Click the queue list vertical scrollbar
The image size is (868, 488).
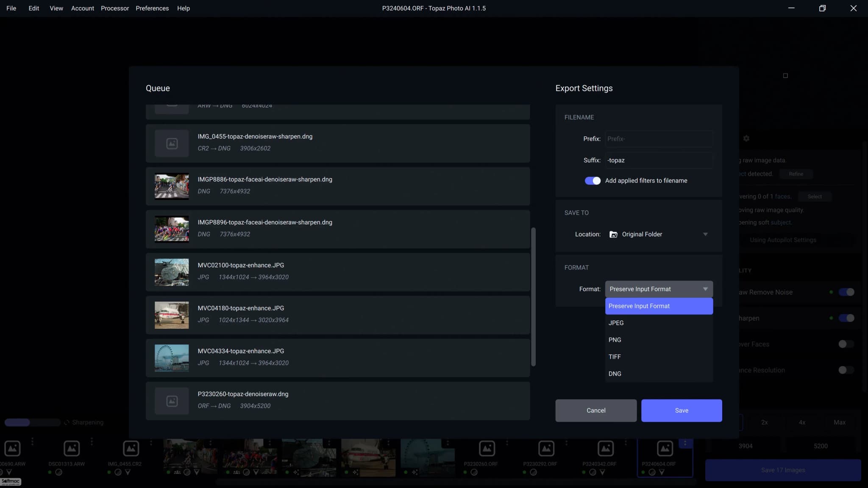coord(533,297)
